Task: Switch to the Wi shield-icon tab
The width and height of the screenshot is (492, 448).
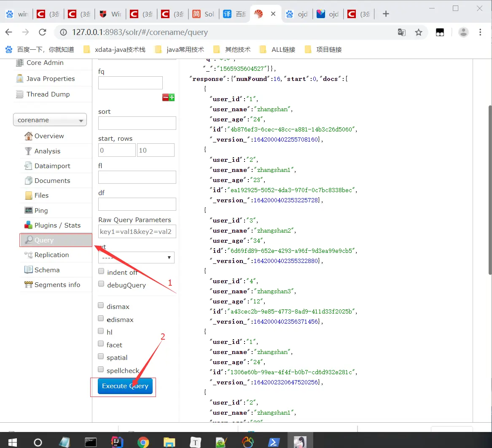Action: 110,14
